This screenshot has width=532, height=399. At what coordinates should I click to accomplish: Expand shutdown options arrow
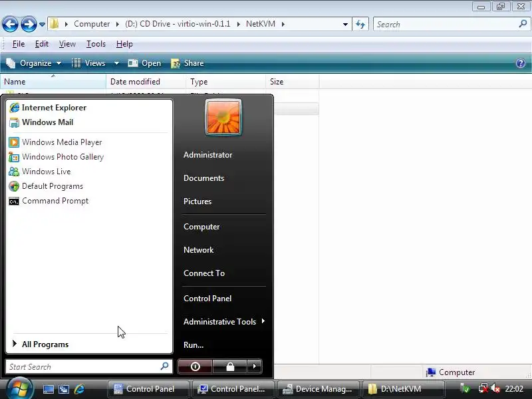click(x=255, y=366)
